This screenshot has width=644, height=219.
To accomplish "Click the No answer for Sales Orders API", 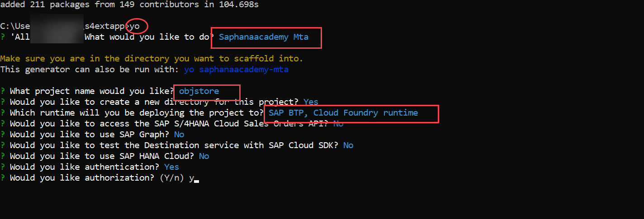I will point(338,124).
